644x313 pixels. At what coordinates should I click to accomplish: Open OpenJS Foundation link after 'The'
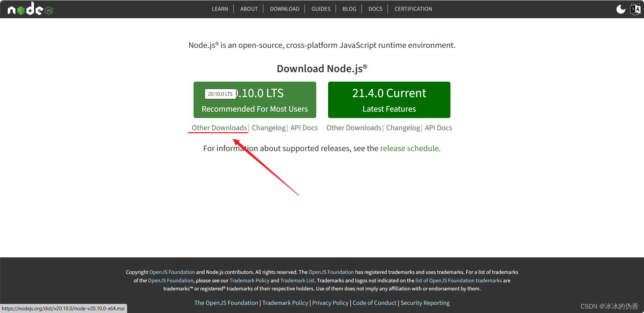pyautogui.click(x=331, y=272)
